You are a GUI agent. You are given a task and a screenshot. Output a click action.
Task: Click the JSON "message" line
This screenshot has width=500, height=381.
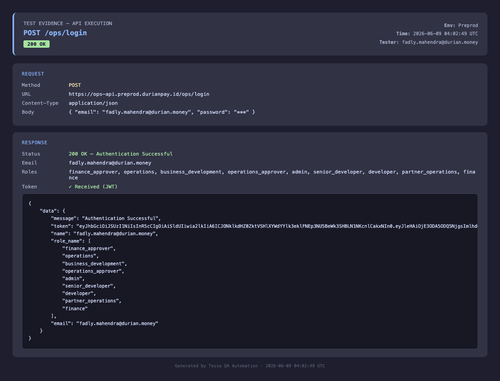(x=106, y=219)
